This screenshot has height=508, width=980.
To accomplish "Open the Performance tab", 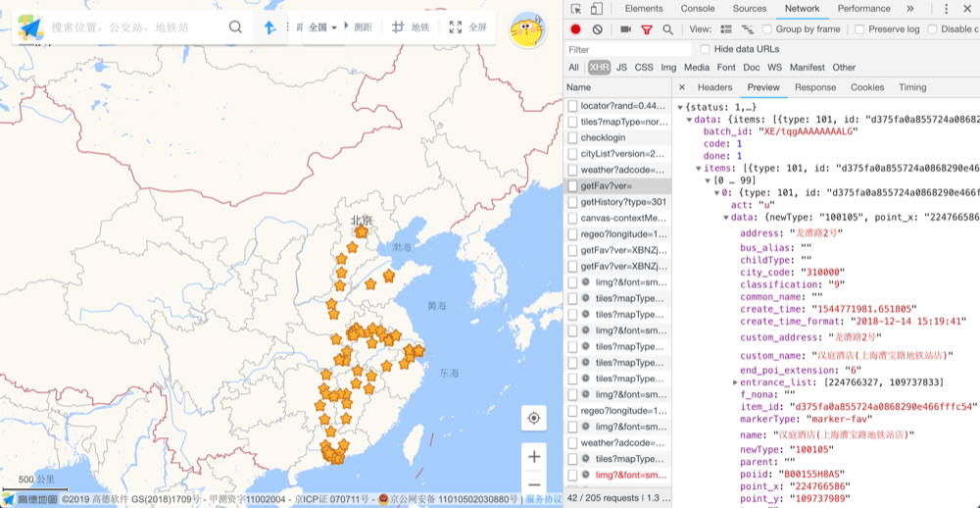I will [x=863, y=9].
